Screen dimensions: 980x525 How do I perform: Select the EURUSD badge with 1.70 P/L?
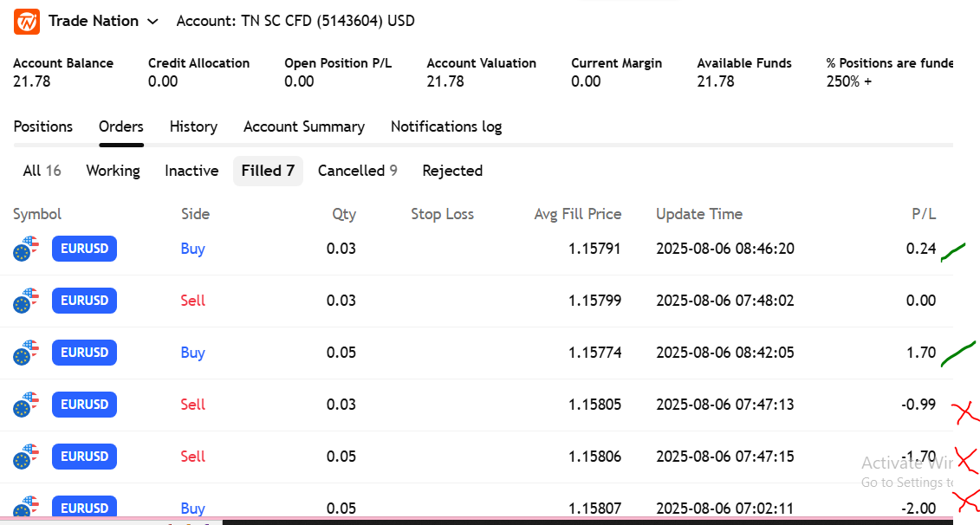pyautogui.click(x=84, y=353)
